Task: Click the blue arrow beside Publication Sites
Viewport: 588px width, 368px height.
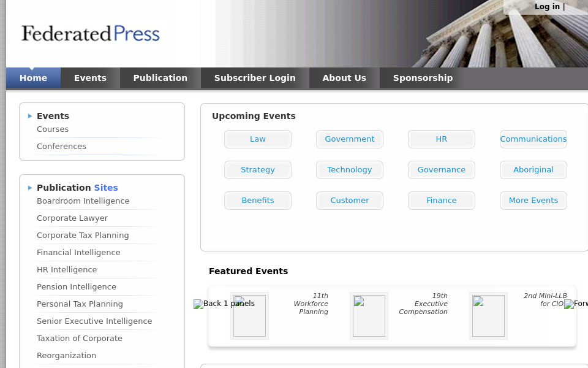Action: tap(29, 187)
